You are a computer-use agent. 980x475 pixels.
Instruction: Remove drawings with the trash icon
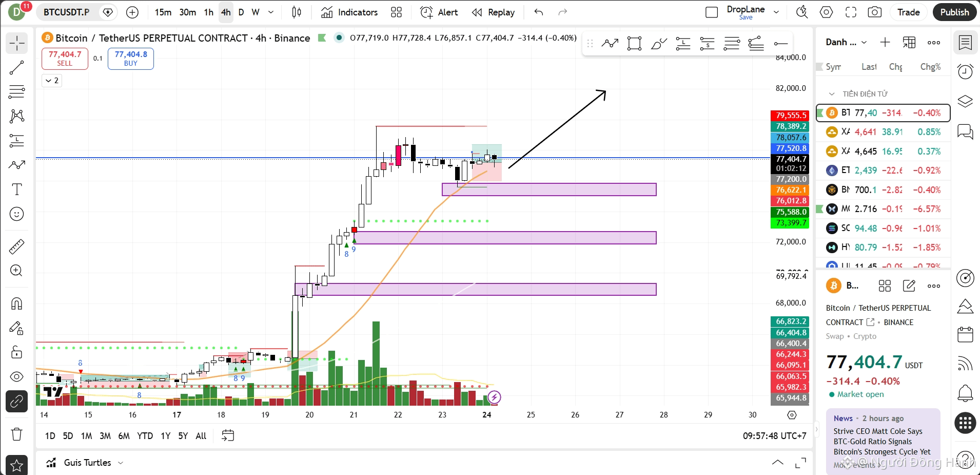16,434
